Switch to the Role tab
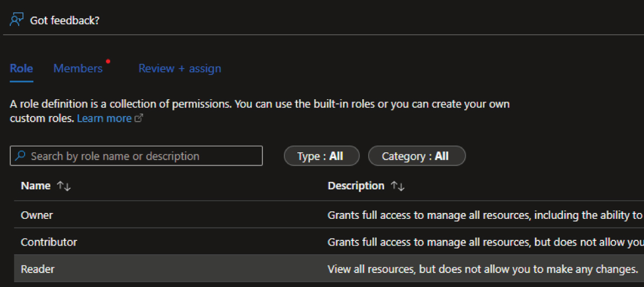The width and height of the screenshot is (644, 287). 21,69
